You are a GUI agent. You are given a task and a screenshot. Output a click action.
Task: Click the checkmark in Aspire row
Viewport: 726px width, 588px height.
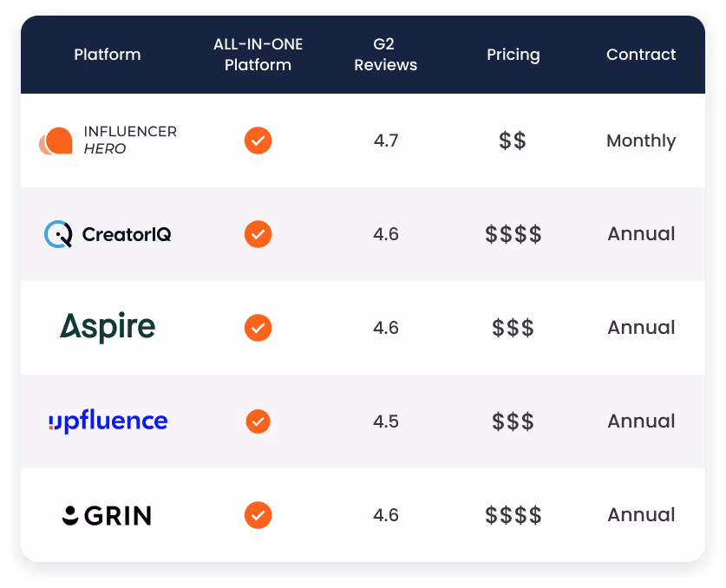click(x=258, y=328)
